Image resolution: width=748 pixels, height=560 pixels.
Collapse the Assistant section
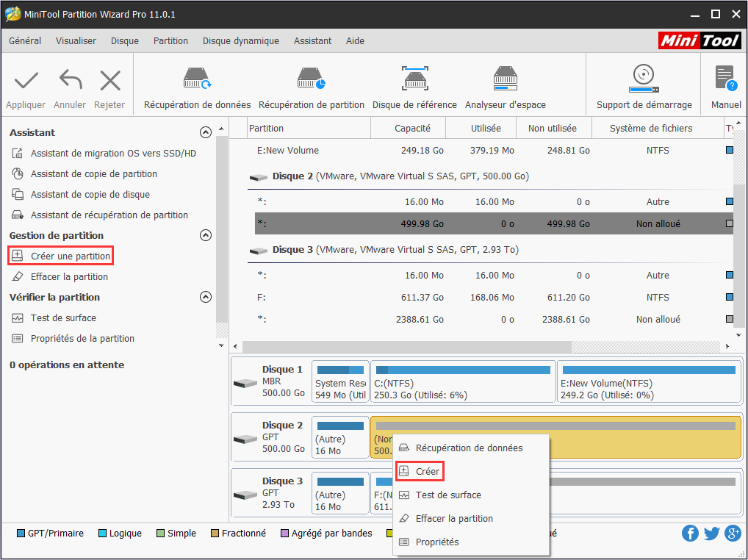point(206,132)
